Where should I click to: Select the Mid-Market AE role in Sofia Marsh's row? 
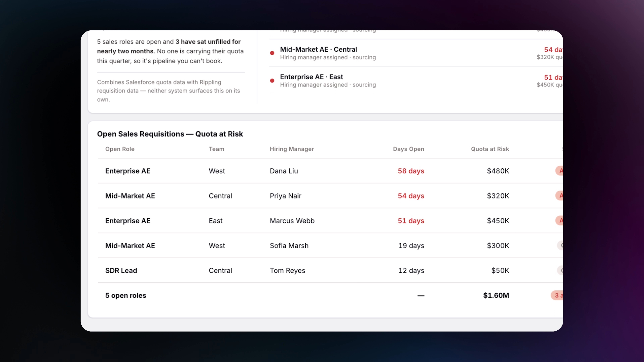130,246
